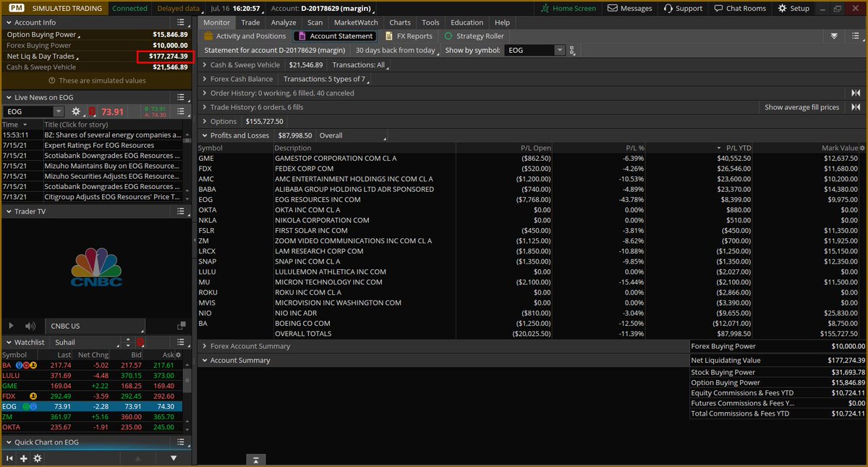Click the add gadget plus icon
The width and height of the screenshot is (868, 467).
(23, 458)
